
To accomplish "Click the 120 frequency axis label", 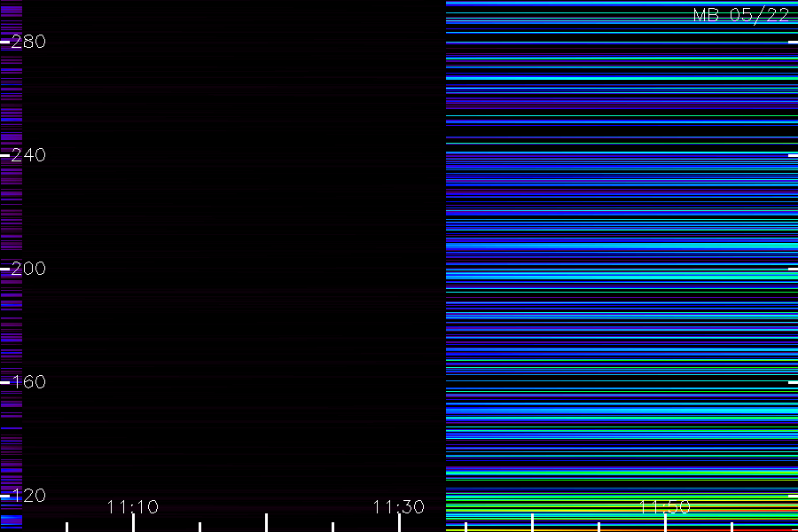I will [28, 496].
